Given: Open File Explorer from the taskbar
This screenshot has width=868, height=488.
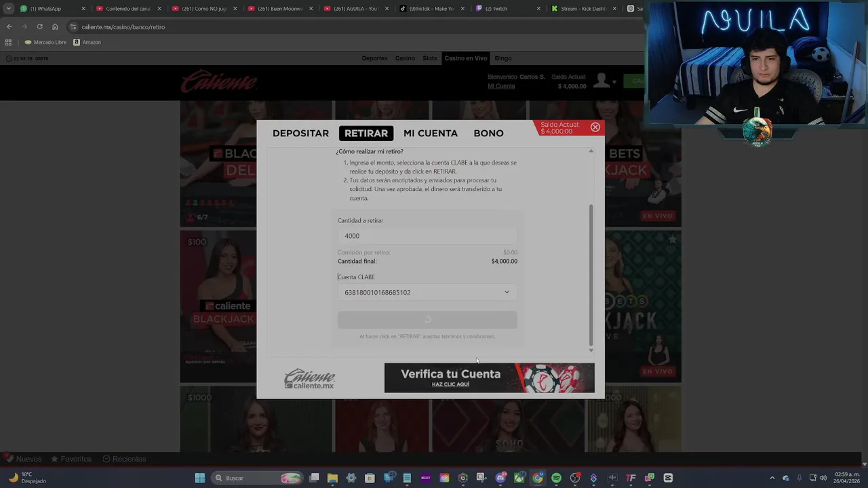Looking at the screenshot, I should pos(332,478).
